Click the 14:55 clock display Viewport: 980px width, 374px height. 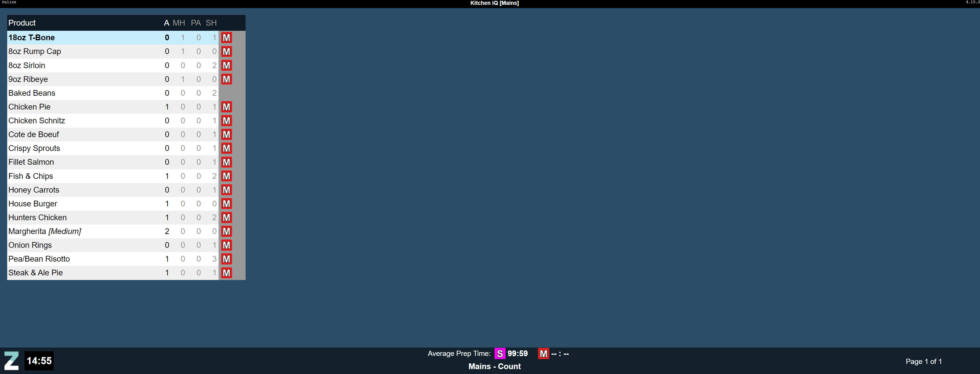[39, 361]
